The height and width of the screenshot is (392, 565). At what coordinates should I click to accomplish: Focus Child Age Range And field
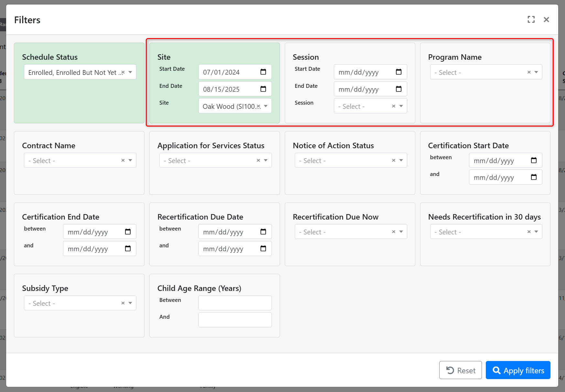[x=235, y=320]
